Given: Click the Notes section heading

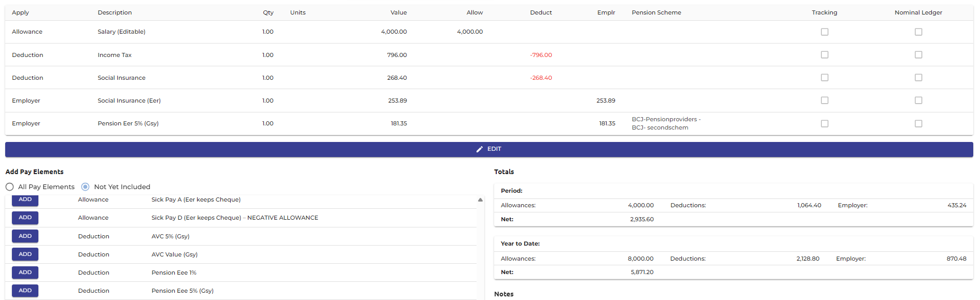Looking at the screenshot, I should pyautogui.click(x=503, y=294).
